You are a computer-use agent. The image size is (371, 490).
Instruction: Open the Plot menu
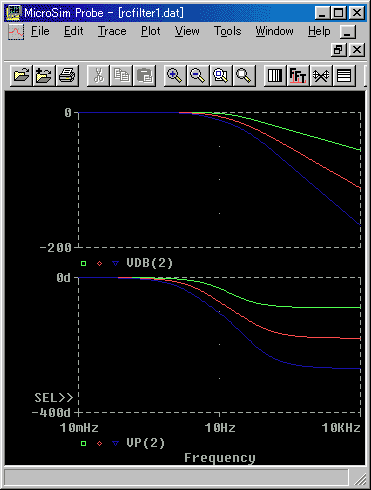coord(151,31)
